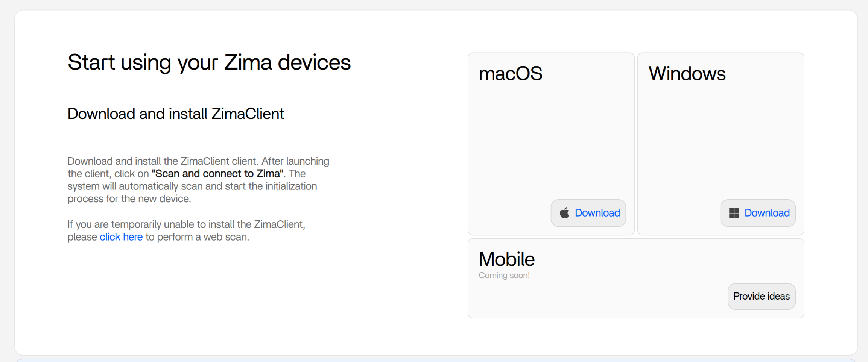
Task: Click blank space inside the Windows card
Action: point(721,139)
